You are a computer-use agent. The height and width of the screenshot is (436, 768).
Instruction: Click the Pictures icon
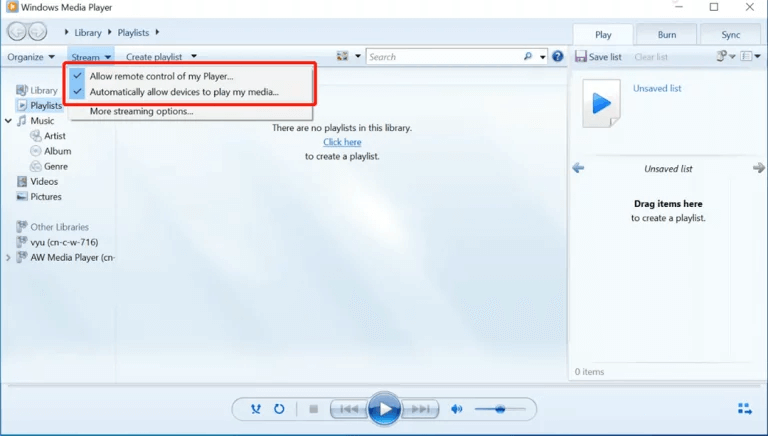click(22, 196)
